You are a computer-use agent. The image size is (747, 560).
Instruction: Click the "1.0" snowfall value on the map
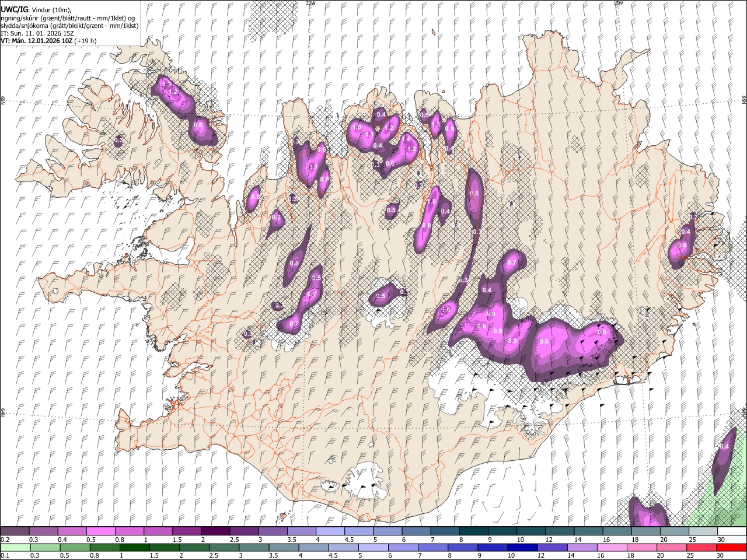coord(357,127)
